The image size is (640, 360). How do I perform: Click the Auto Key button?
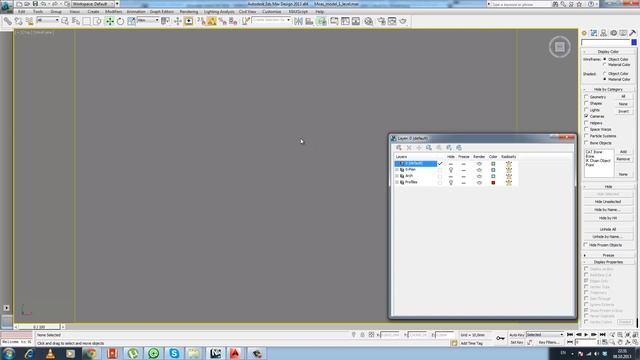[516, 335]
